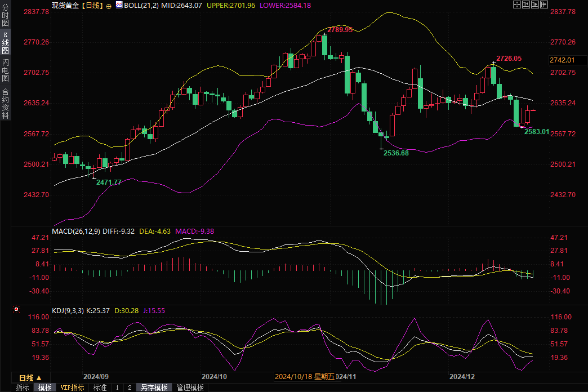Click the 2789.95 high price label
The width and height of the screenshot is (588, 392).
(340, 30)
